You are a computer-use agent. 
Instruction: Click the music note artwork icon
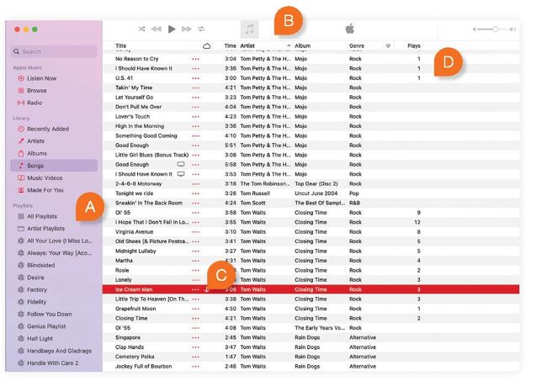click(x=249, y=29)
